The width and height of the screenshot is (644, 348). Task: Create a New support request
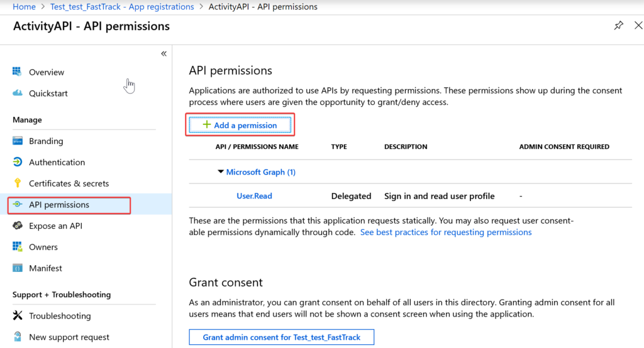click(69, 337)
